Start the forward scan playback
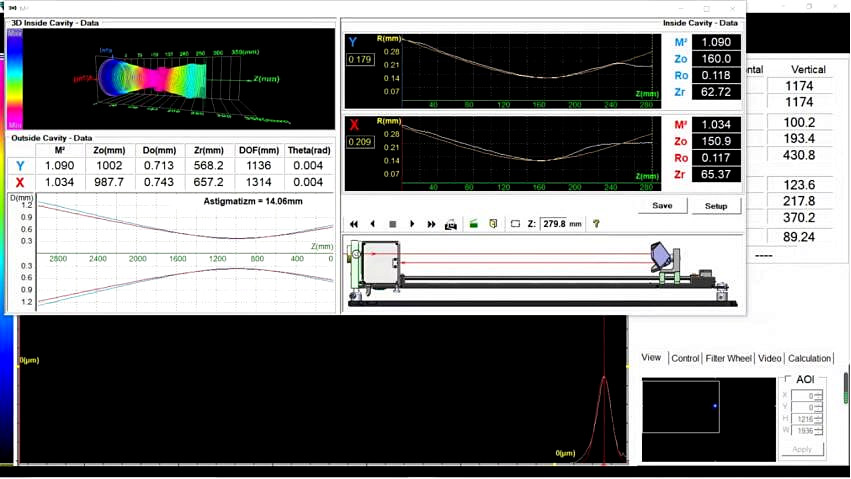 point(412,224)
